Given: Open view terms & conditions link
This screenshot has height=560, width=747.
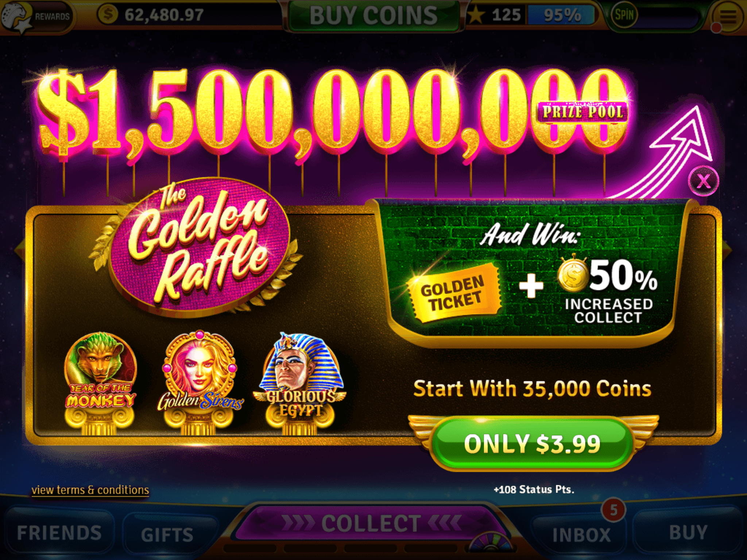Looking at the screenshot, I should coord(90,490).
